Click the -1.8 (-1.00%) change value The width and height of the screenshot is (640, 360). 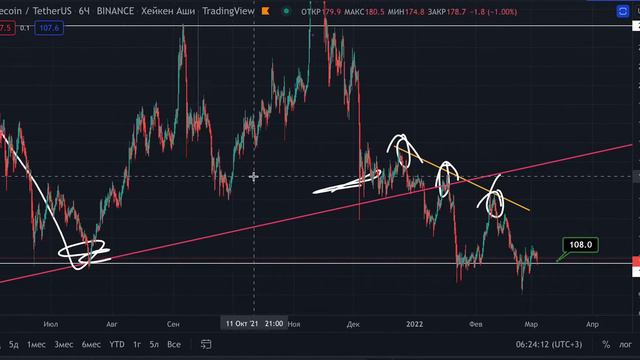493,12
